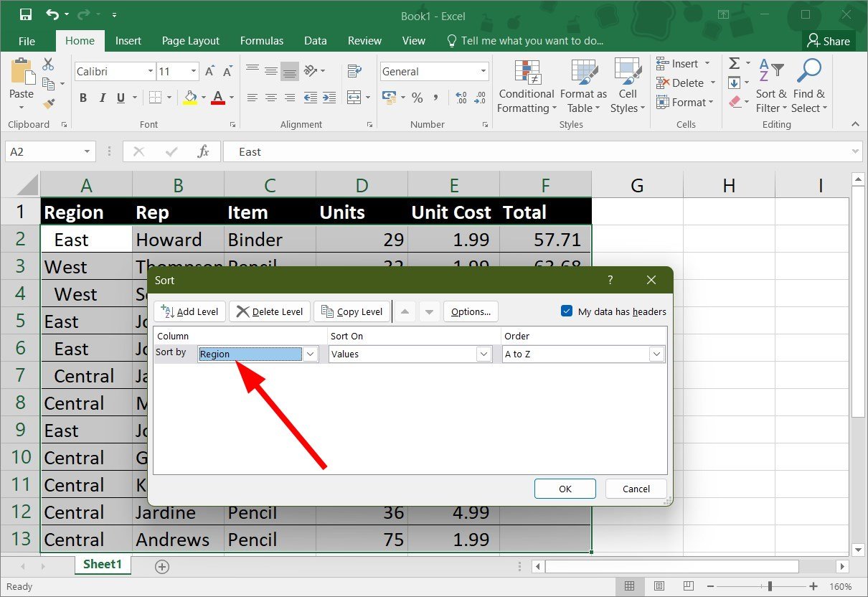Toggle Middle Align for cells
The image size is (868, 597).
click(x=271, y=71)
